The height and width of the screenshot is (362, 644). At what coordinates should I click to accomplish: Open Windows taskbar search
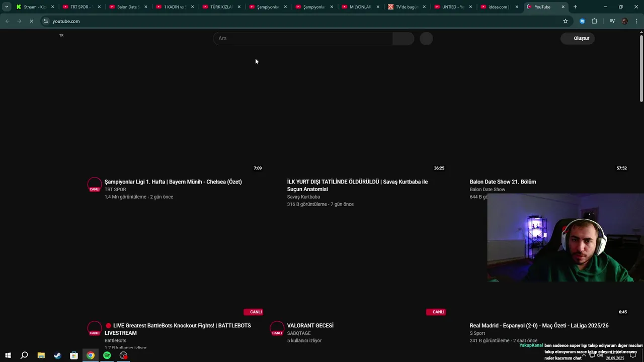[x=24, y=355]
